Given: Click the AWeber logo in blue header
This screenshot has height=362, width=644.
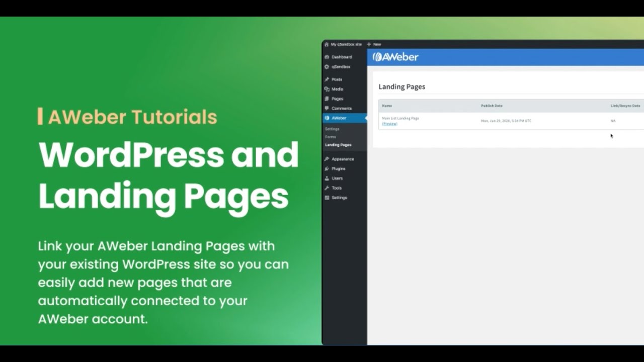Looking at the screenshot, I should click(395, 57).
